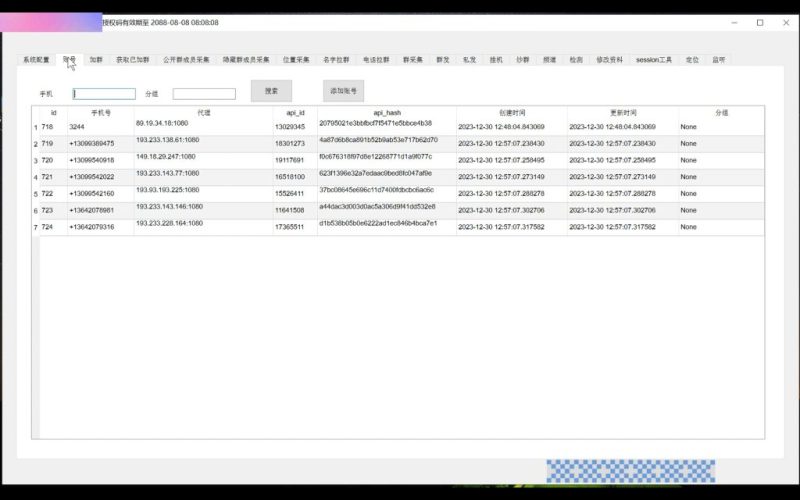Select proxy cell 89.19.34.18:1080
This screenshot has width=800, height=500.
pyautogui.click(x=204, y=127)
